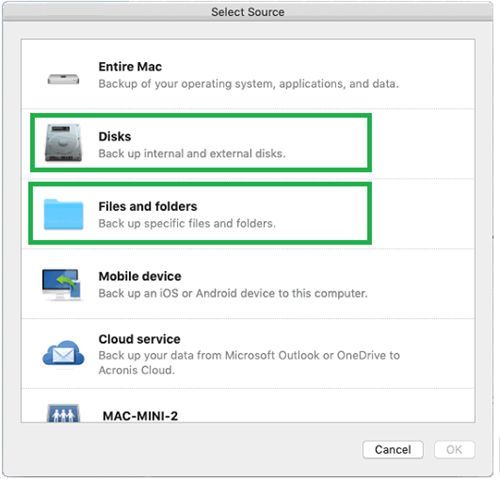Click the Cloud service envelope cloud icon
Image resolution: width=500 pixels, height=482 pixels.
pos(63,353)
